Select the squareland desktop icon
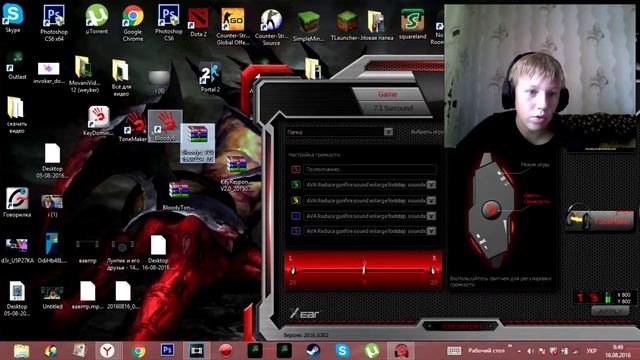The width and height of the screenshot is (640, 360). tap(412, 24)
